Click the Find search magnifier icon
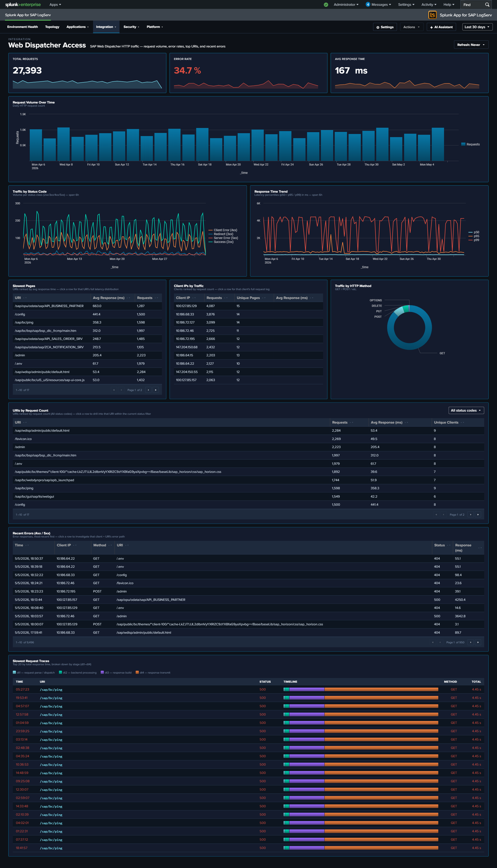Screen dimensions: 497x868 tap(487, 4)
